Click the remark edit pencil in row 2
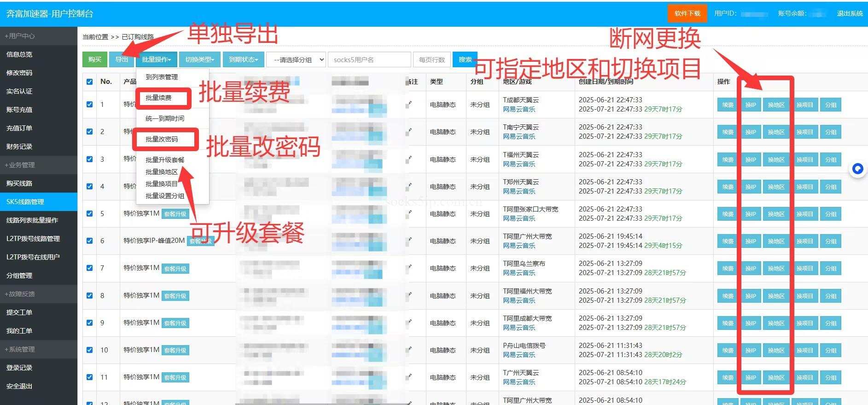 tap(408, 132)
